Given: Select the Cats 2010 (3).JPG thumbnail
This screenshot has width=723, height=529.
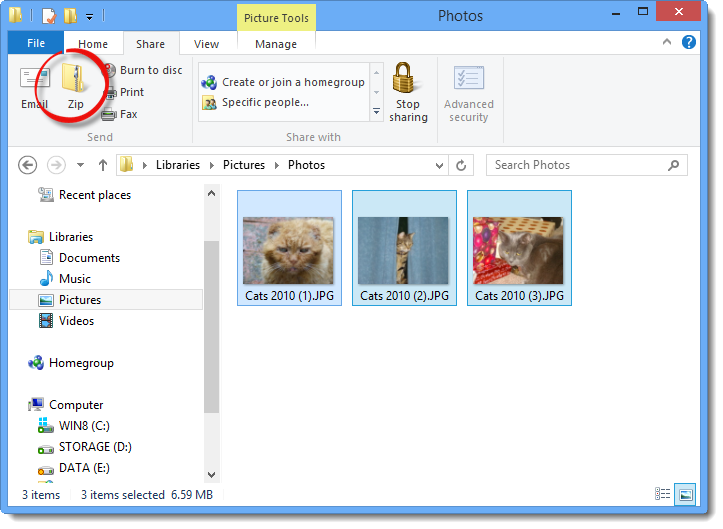Looking at the screenshot, I should 519,248.
